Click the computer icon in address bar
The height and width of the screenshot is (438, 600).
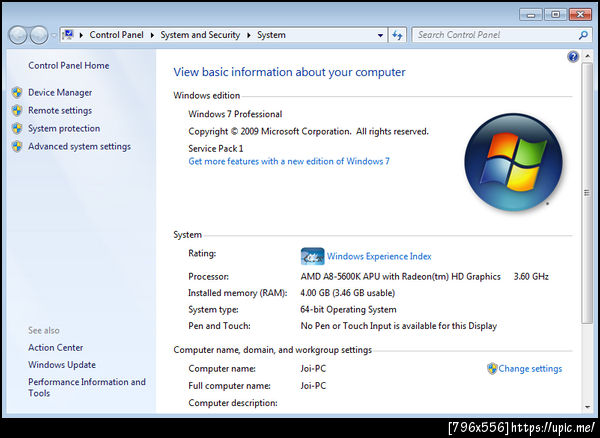68,35
